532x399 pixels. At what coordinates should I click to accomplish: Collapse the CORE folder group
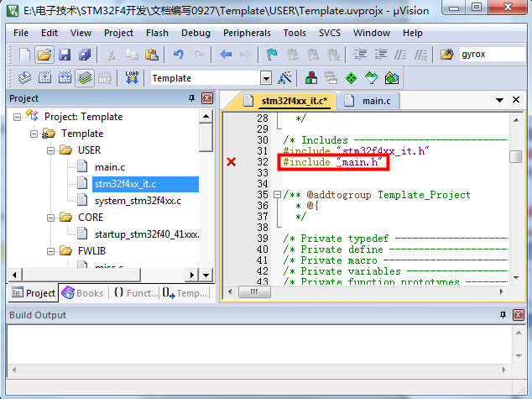(x=50, y=218)
